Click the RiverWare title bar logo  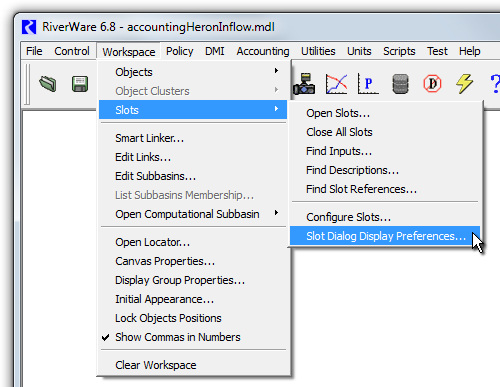pyautogui.click(x=29, y=27)
